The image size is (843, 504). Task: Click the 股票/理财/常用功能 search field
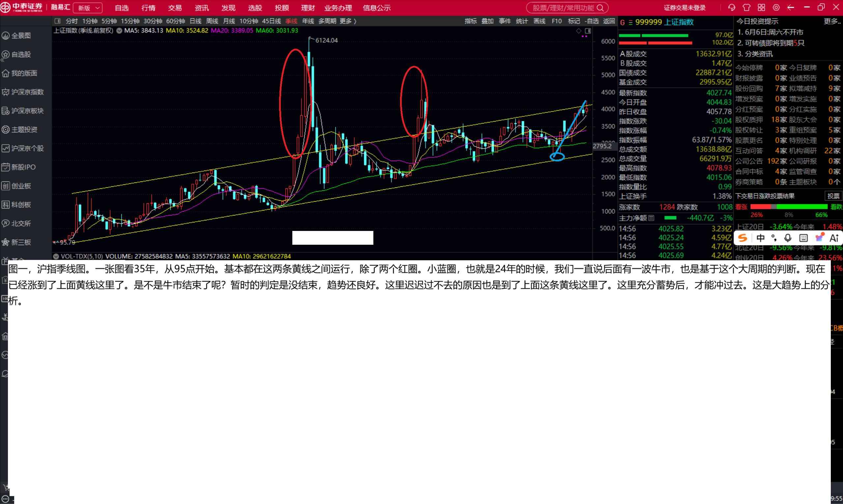(567, 8)
